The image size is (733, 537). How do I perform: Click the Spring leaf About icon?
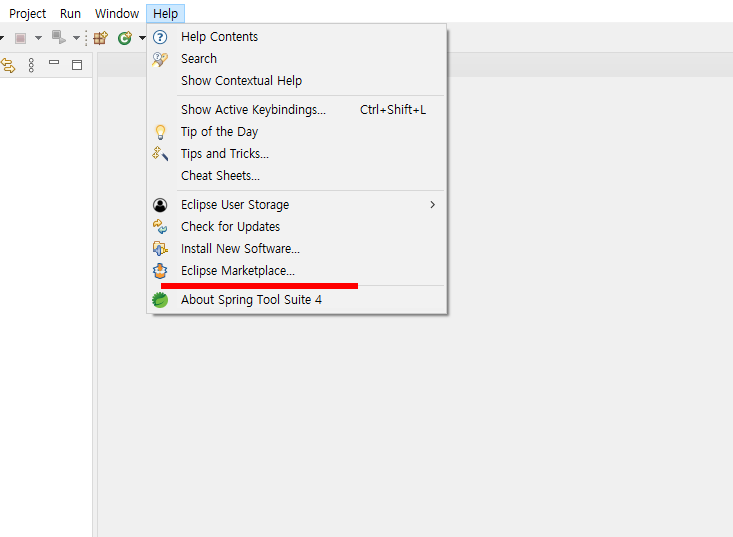click(x=160, y=300)
